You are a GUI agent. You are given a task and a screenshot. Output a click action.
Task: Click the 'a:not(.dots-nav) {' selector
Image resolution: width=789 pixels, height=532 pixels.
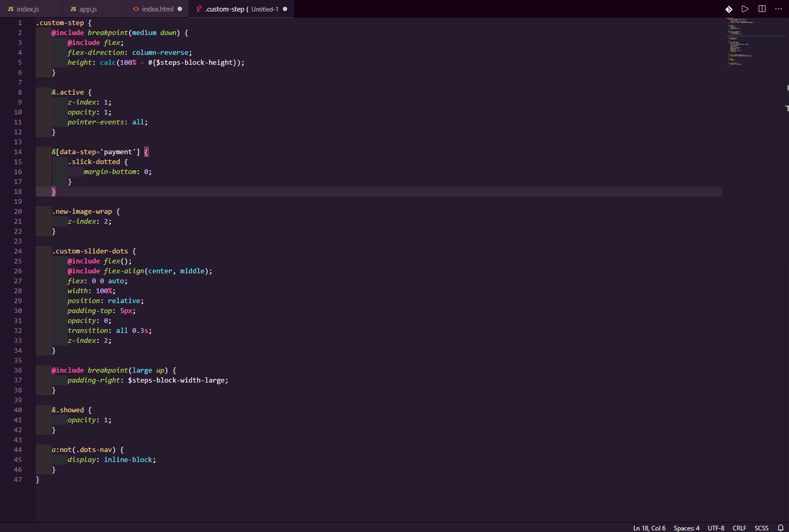tap(88, 449)
